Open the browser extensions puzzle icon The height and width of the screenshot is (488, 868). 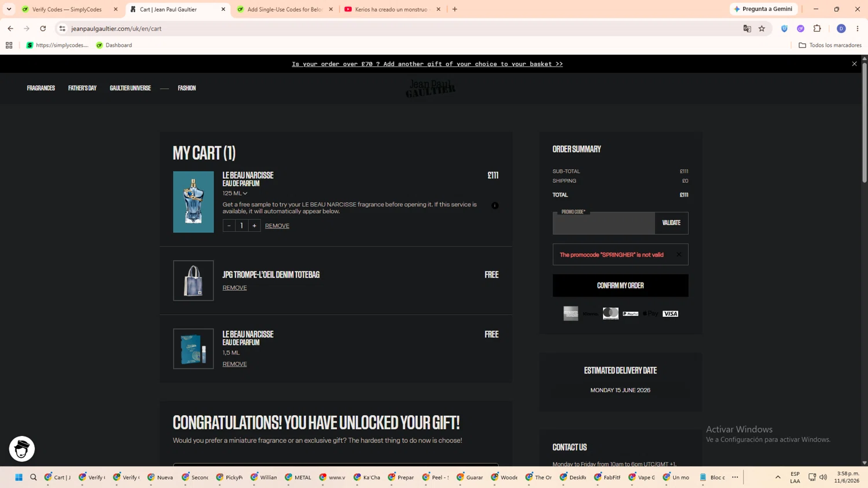(x=817, y=28)
